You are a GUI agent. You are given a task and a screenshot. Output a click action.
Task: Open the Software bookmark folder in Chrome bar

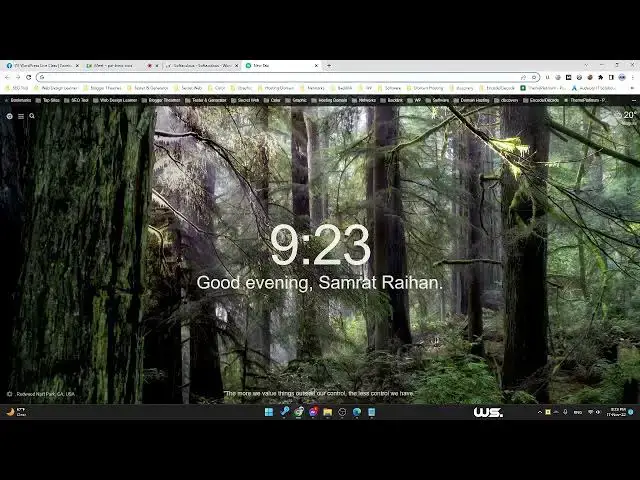389,88
